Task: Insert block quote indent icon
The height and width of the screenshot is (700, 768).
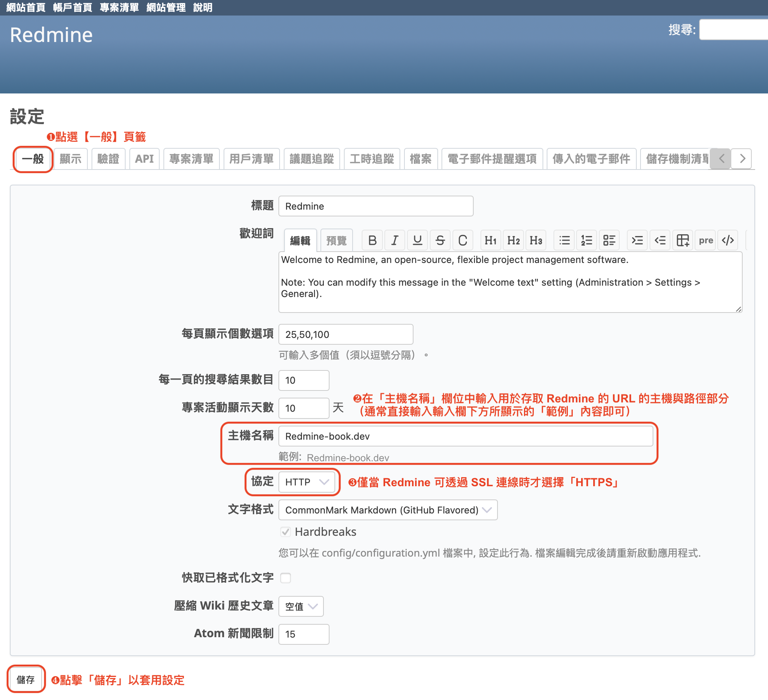Action: (x=637, y=240)
